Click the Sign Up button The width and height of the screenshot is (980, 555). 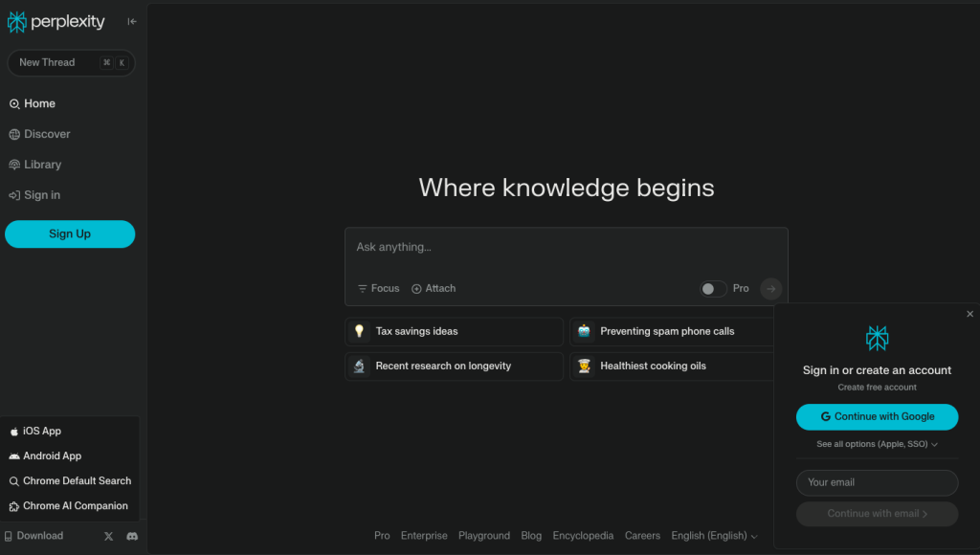point(70,233)
